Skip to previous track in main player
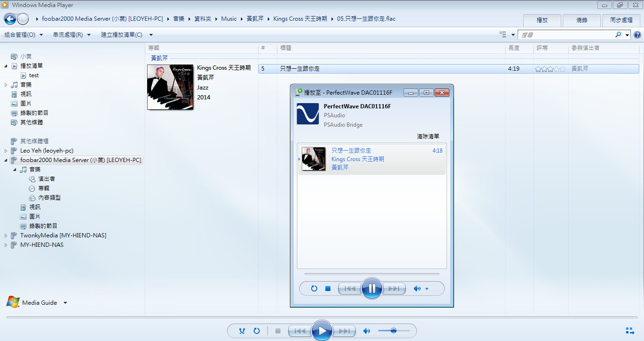 click(300, 331)
